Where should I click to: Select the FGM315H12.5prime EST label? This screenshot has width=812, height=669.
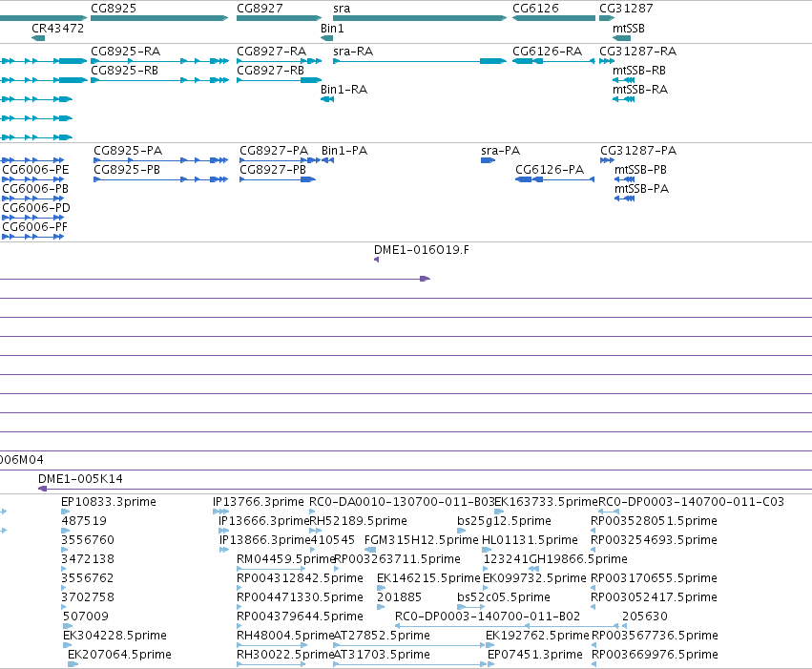tap(422, 540)
